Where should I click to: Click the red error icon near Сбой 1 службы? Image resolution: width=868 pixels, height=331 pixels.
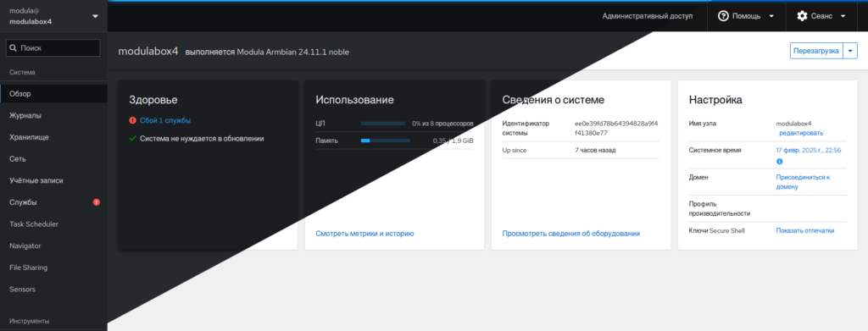[x=132, y=120]
